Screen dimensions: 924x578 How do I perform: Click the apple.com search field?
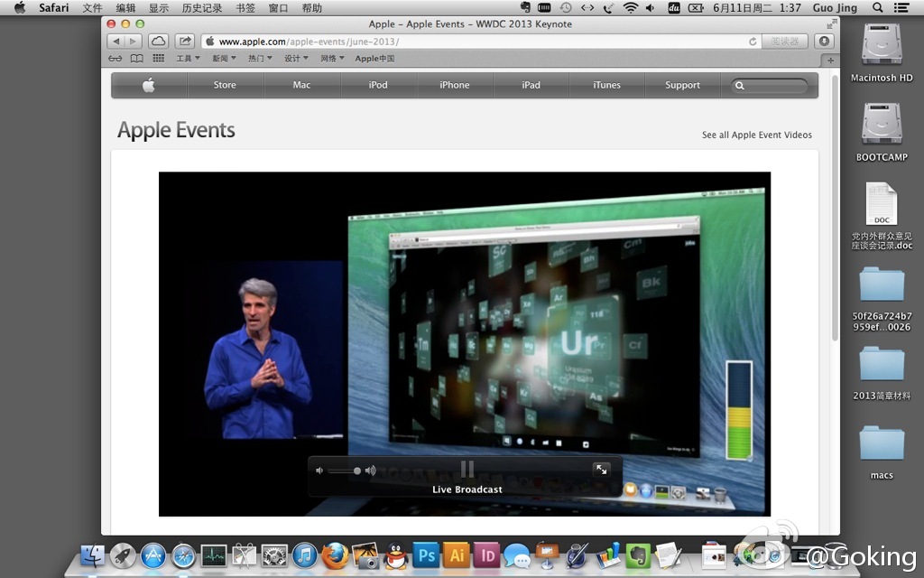click(x=770, y=86)
